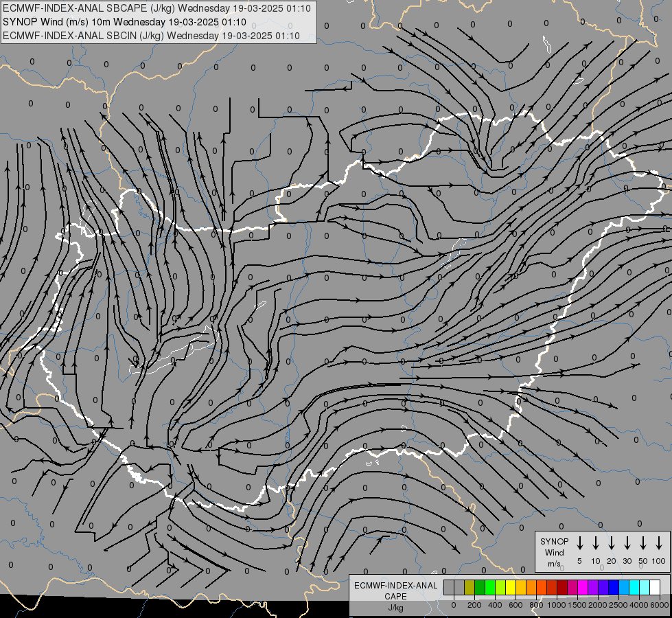The height and width of the screenshot is (618, 672).
Task: Click the 2500 tick label on CAPE scale
Action: click(618, 605)
